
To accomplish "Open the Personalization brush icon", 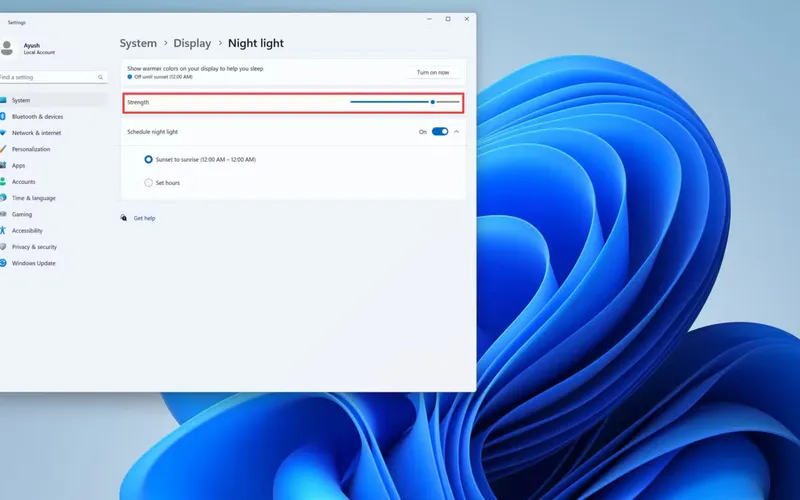I will (x=4, y=149).
